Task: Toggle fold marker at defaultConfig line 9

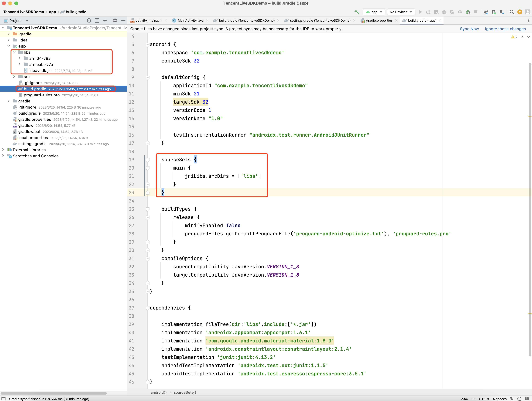Action: click(148, 77)
